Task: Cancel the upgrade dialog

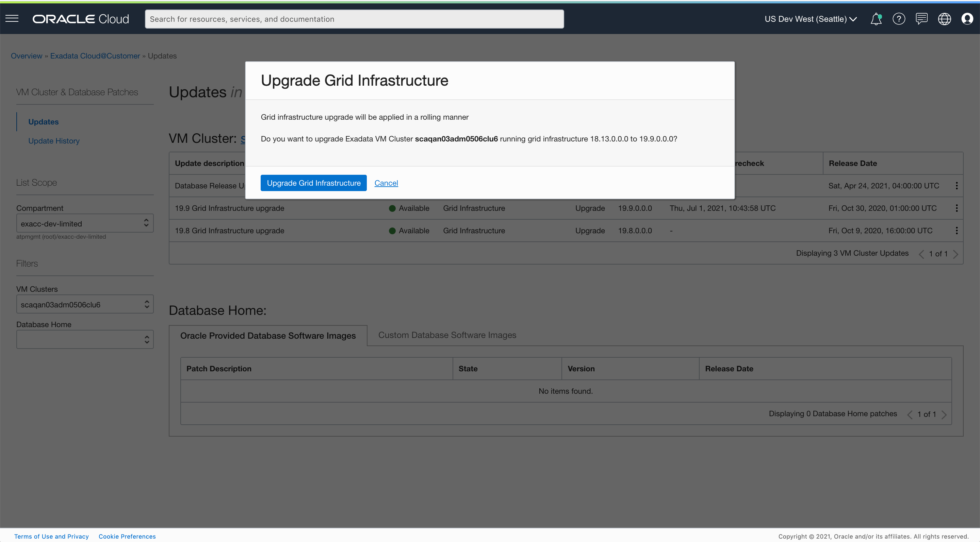Action: coord(386,183)
